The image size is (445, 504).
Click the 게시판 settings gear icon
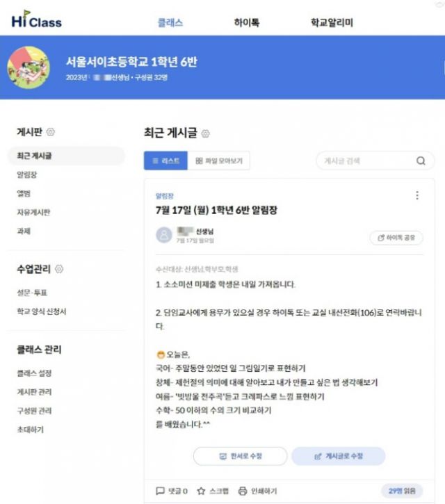[51, 132]
